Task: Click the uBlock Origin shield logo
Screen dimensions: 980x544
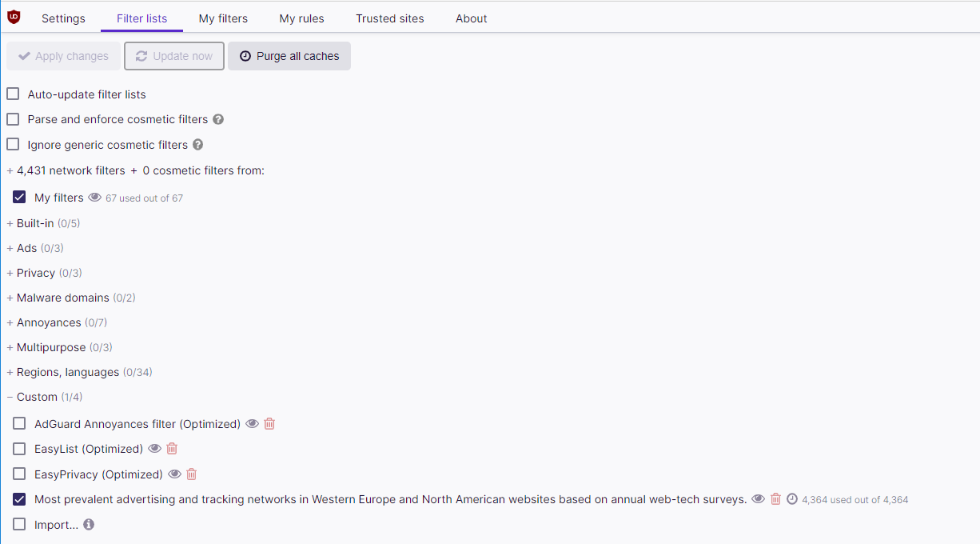Action: 14,18
